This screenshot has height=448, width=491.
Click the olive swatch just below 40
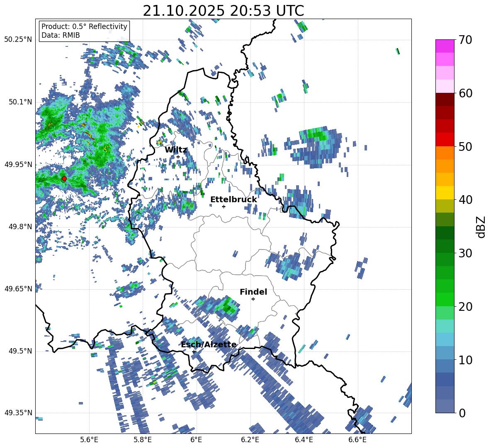(445, 206)
